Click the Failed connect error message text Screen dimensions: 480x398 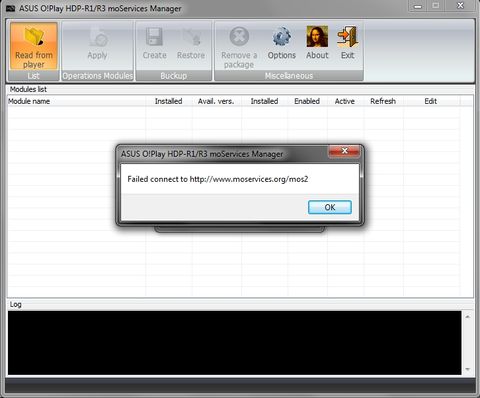pyautogui.click(x=218, y=179)
